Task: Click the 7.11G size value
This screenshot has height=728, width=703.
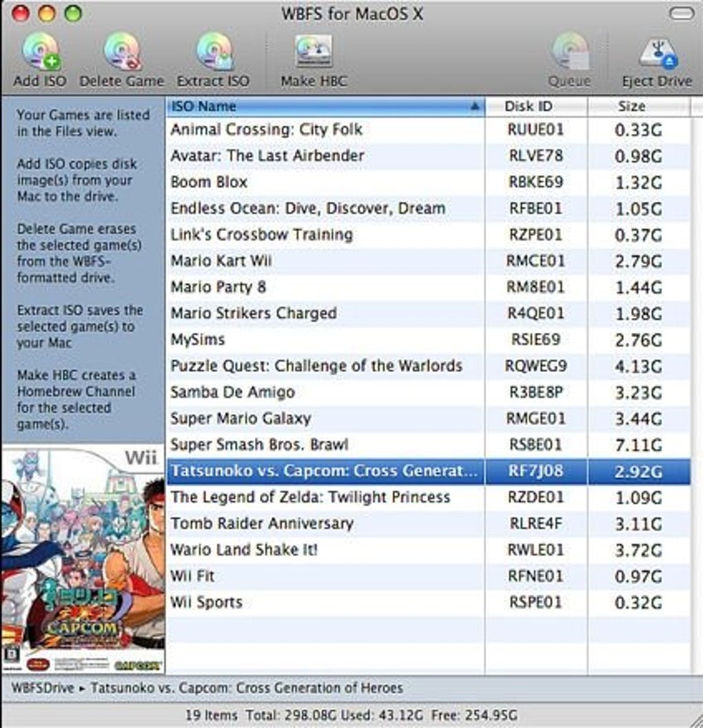Action: tap(638, 445)
